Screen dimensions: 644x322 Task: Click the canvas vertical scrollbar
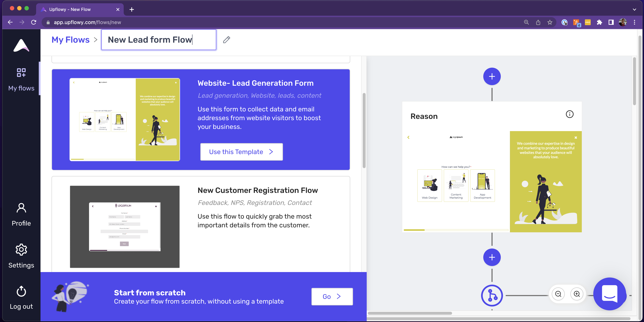[x=634, y=82]
